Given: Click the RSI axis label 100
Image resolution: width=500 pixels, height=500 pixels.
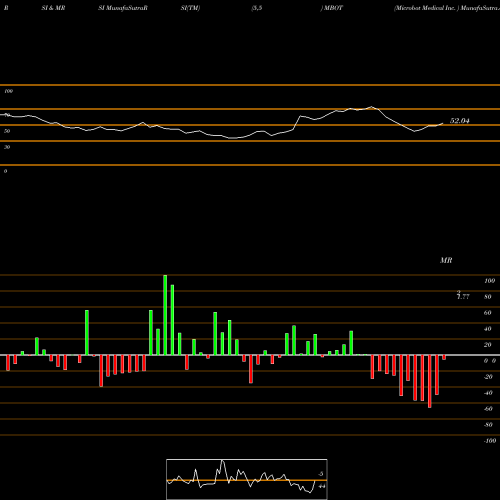Looking at the screenshot, I should click(x=8, y=91).
